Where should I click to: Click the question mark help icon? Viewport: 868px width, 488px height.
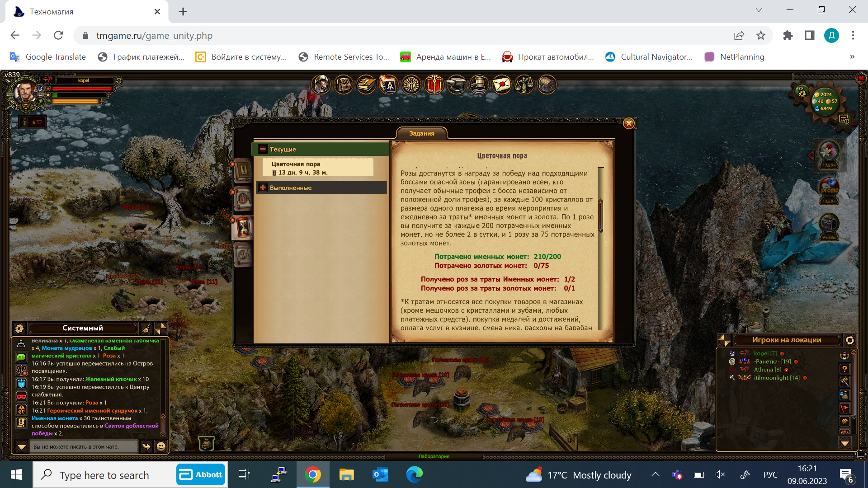[x=844, y=369]
